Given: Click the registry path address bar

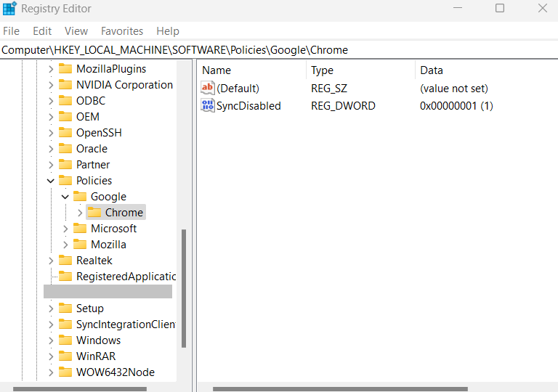Looking at the screenshot, I should (x=279, y=50).
